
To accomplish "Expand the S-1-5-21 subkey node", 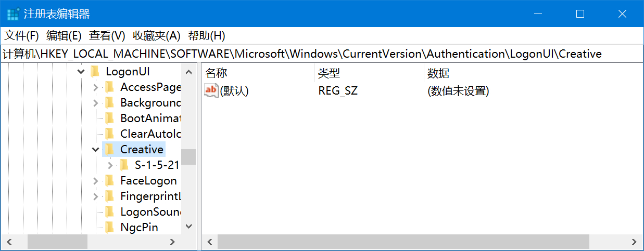I will tap(110, 165).
